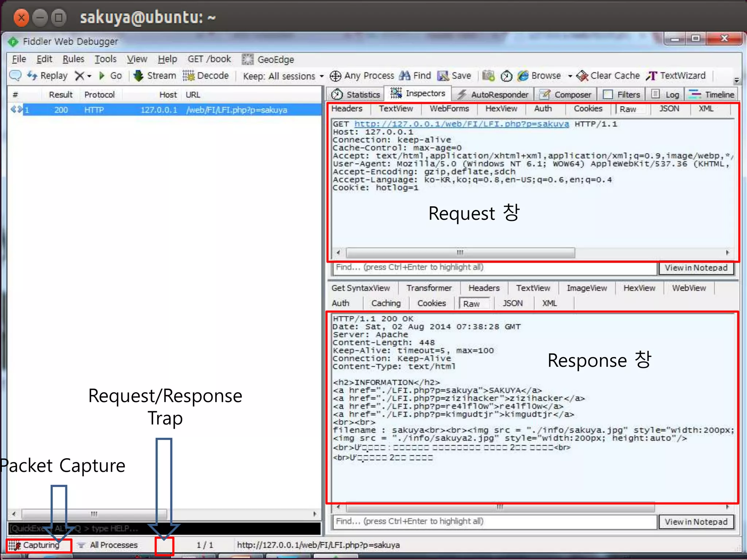The width and height of the screenshot is (747, 560).
Task: Toggle the Decode button
Action: pos(206,75)
